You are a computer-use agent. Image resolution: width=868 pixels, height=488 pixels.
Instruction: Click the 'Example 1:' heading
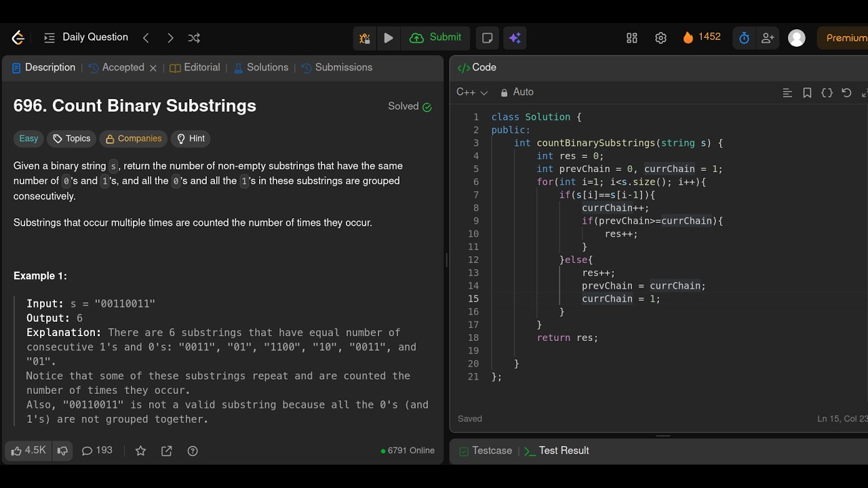(41, 276)
